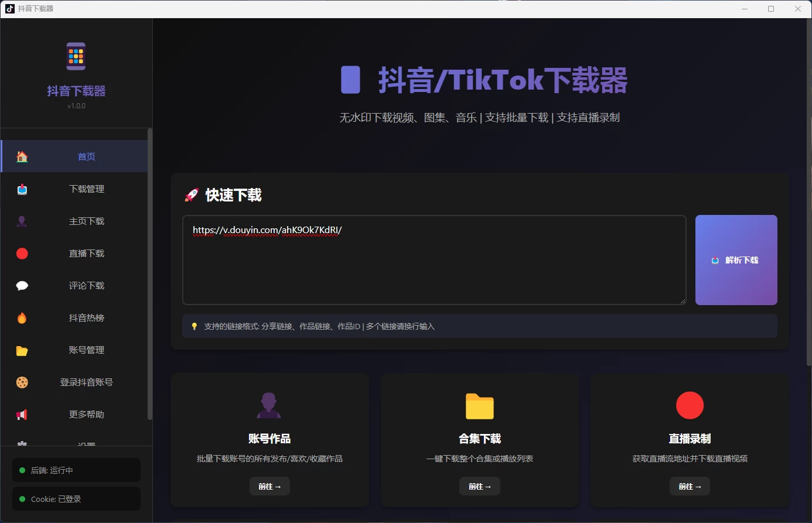This screenshot has height=523, width=812.
Task: Click the download tray icon beside 下载管理
Action: [22, 189]
